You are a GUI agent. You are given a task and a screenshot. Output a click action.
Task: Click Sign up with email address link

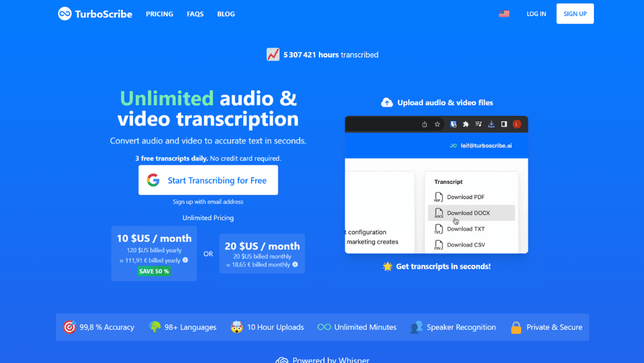[x=208, y=202]
